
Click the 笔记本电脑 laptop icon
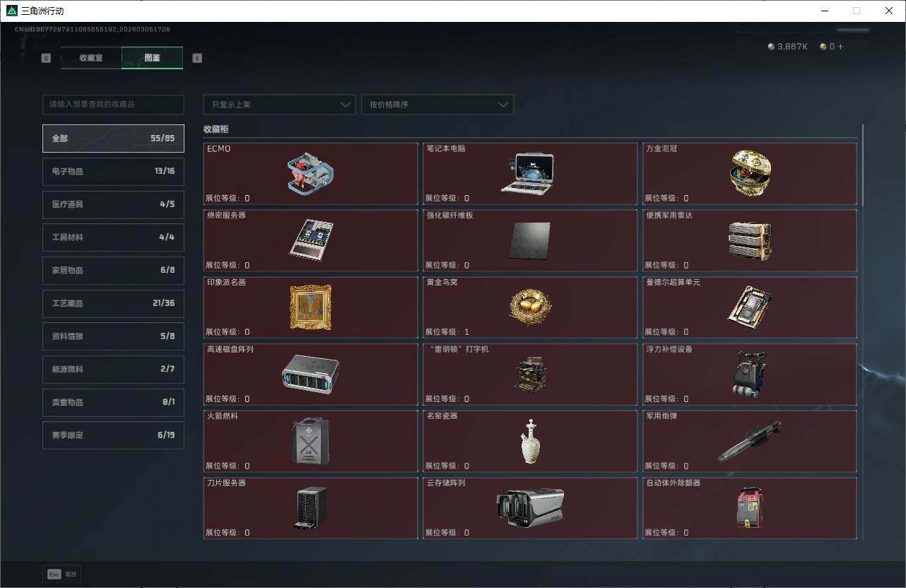pos(527,174)
